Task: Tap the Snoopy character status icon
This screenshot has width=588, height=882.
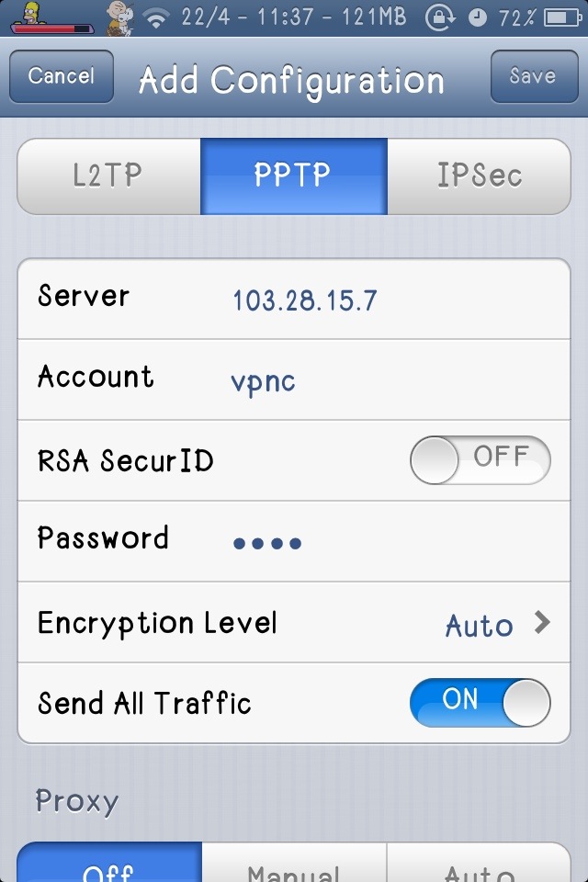Action: pyautogui.click(x=120, y=17)
